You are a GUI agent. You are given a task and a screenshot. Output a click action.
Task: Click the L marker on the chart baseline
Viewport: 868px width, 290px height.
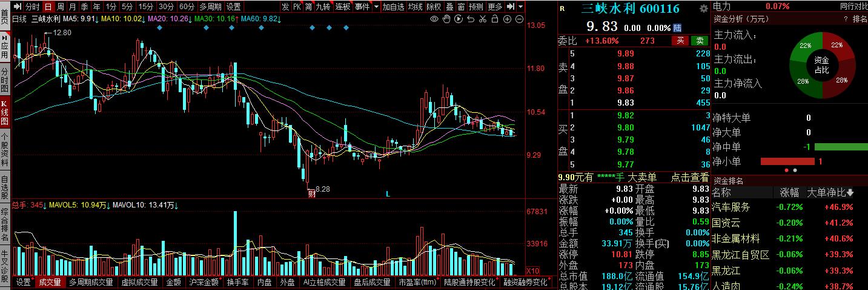click(x=388, y=194)
